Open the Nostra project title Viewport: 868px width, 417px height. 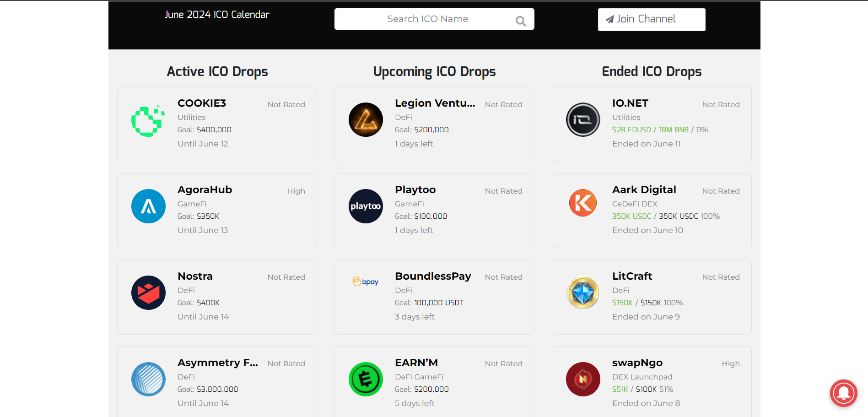tap(195, 276)
